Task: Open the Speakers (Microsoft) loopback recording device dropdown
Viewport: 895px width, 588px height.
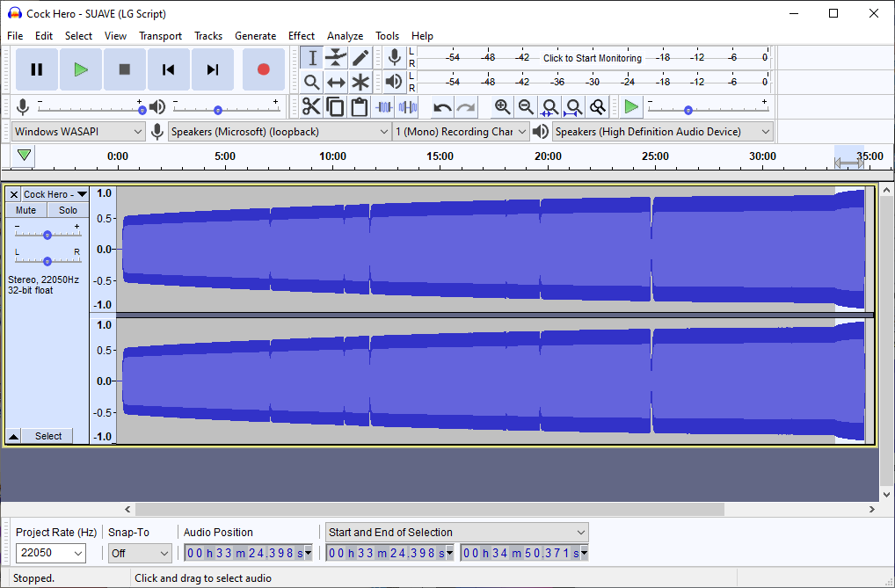Action: tap(279, 132)
